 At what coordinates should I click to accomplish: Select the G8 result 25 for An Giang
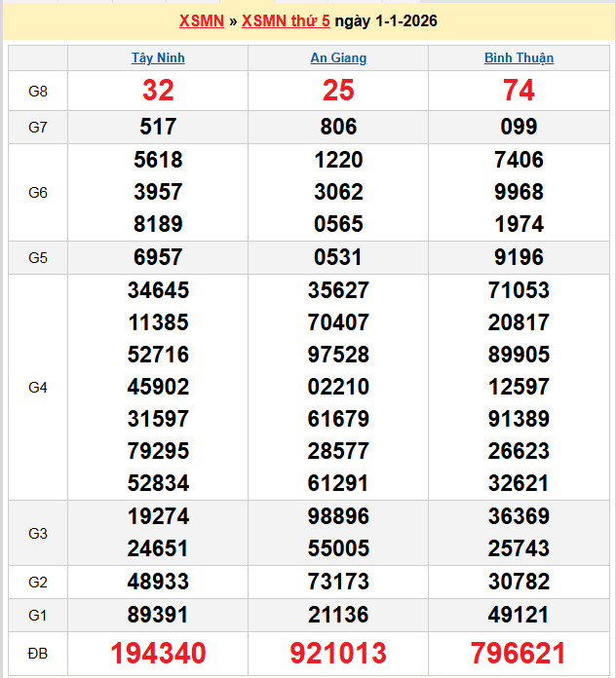click(338, 91)
